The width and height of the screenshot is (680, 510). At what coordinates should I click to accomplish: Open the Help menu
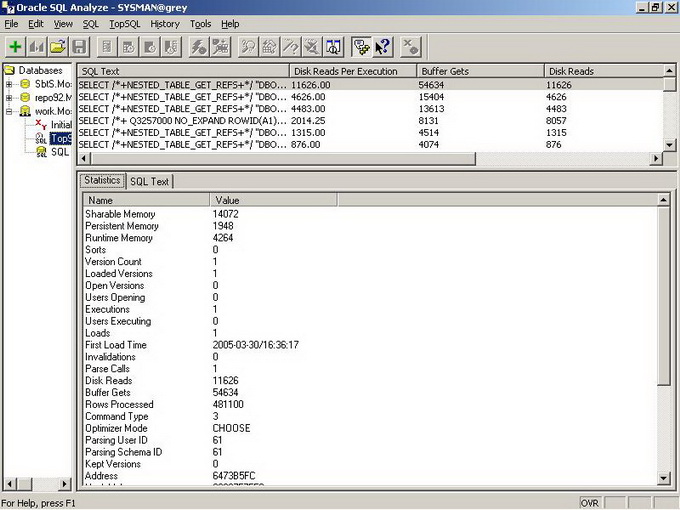(x=230, y=24)
